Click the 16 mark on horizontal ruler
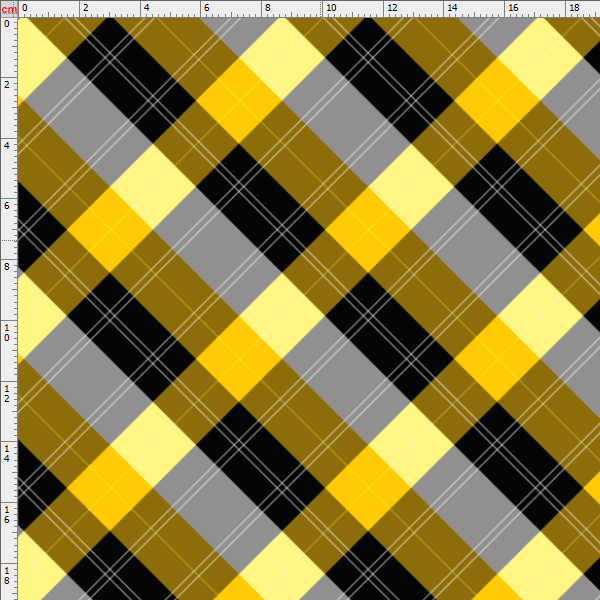 click(x=513, y=8)
